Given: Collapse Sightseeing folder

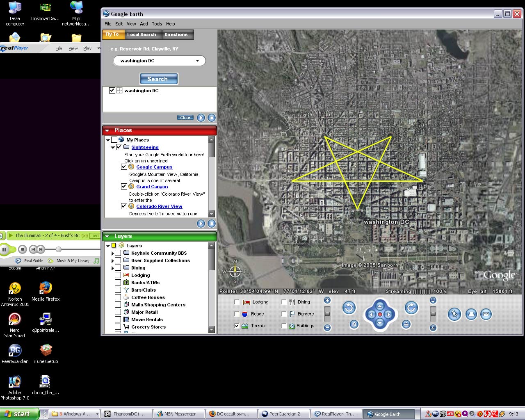Looking at the screenshot, I should coord(113,147).
